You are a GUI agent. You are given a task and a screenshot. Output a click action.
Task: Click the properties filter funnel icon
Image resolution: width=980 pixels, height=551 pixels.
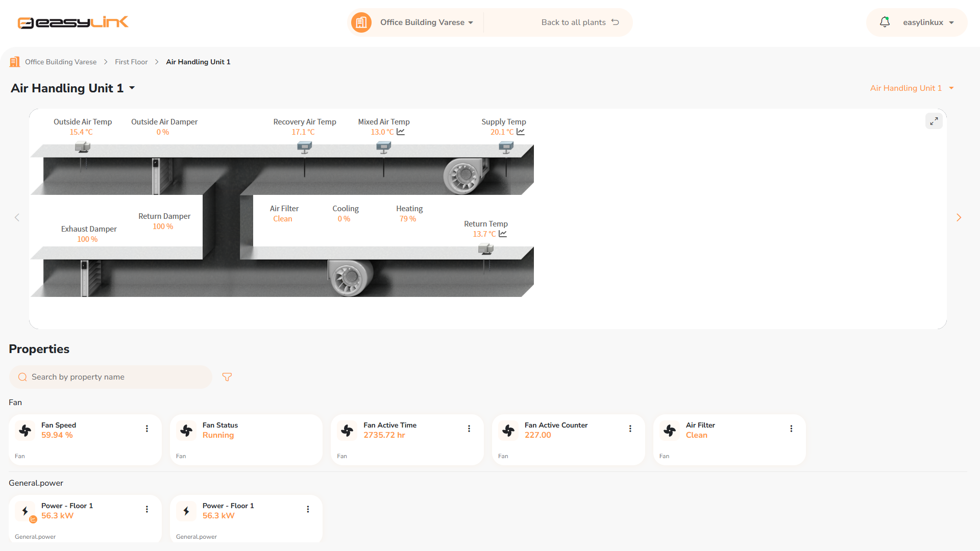(x=227, y=377)
